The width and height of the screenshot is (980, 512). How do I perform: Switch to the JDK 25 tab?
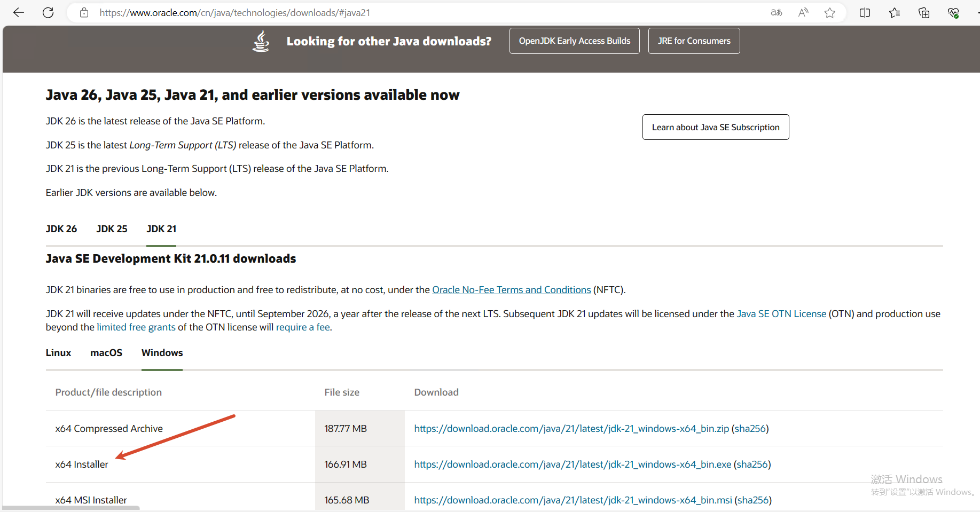click(x=112, y=229)
